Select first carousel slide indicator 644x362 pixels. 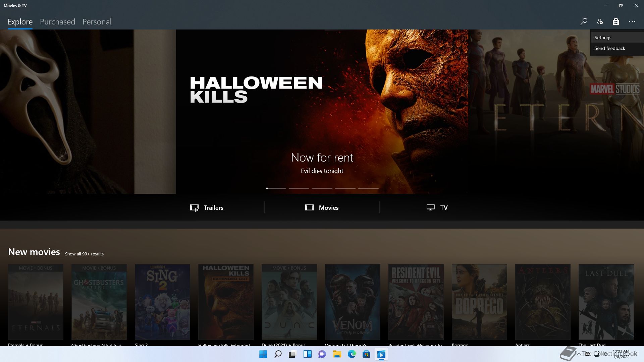coord(276,188)
